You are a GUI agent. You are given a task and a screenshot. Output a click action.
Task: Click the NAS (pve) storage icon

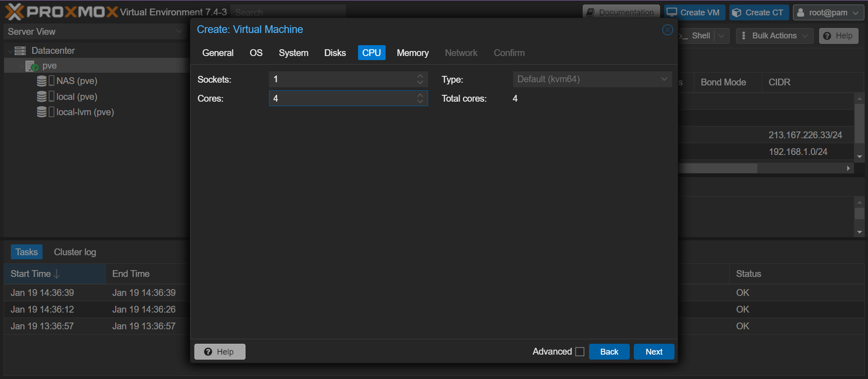(42, 81)
